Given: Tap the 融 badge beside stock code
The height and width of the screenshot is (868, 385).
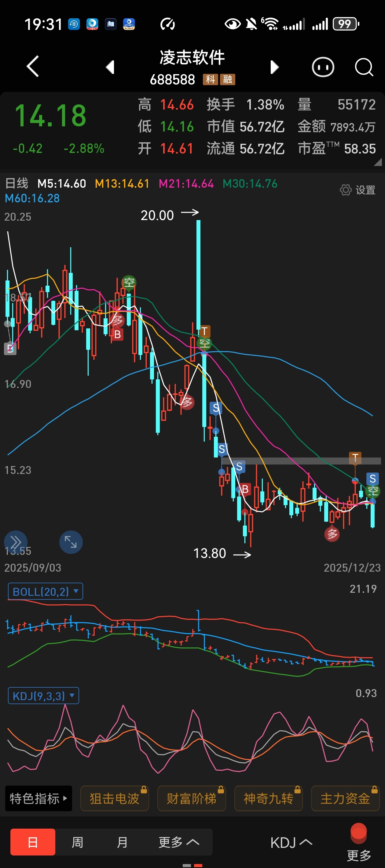Looking at the screenshot, I should click(228, 80).
